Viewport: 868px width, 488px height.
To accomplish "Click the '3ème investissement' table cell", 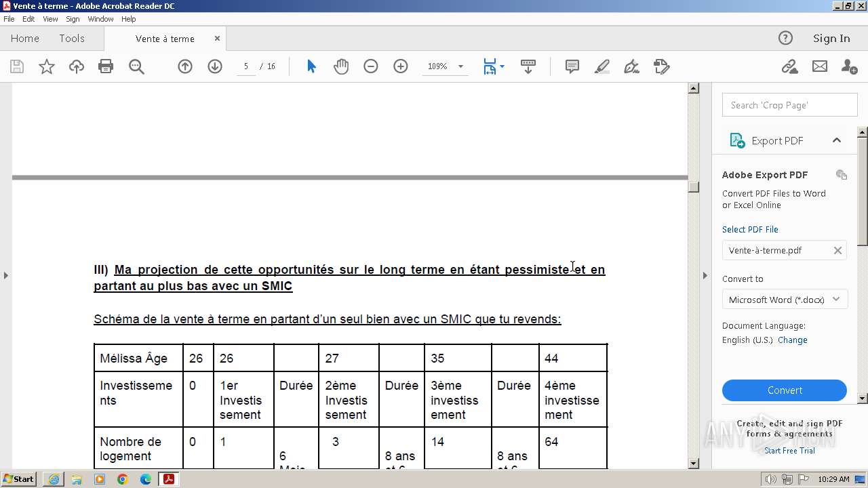I will click(x=458, y=400).
